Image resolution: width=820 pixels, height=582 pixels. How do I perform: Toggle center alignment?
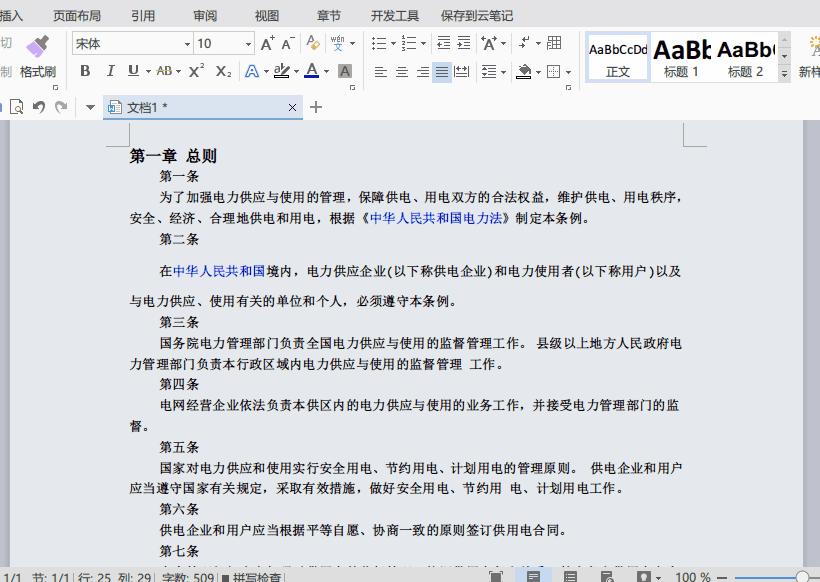pos(402,72)
